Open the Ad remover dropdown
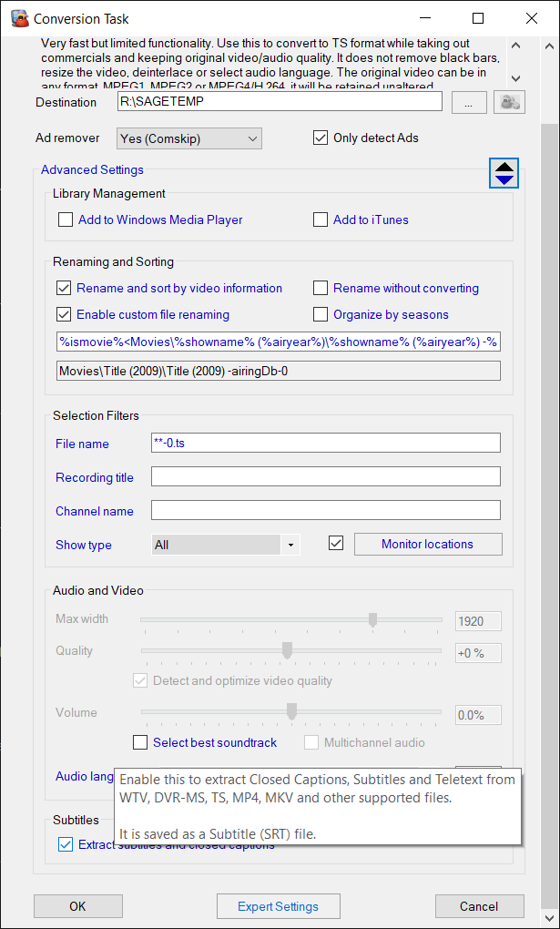560x929 pixels. (x=189, y=138)
